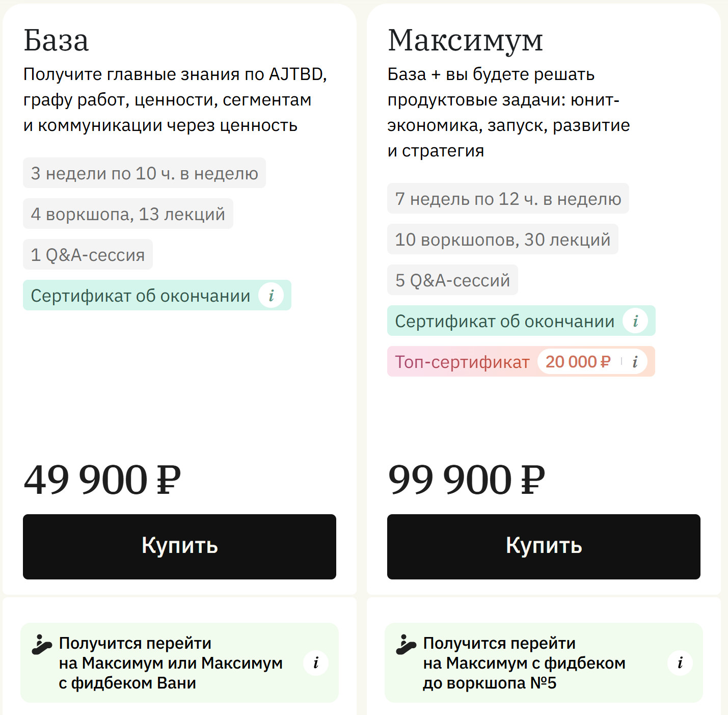Click info icon on Максимум certificate badge

635,321
